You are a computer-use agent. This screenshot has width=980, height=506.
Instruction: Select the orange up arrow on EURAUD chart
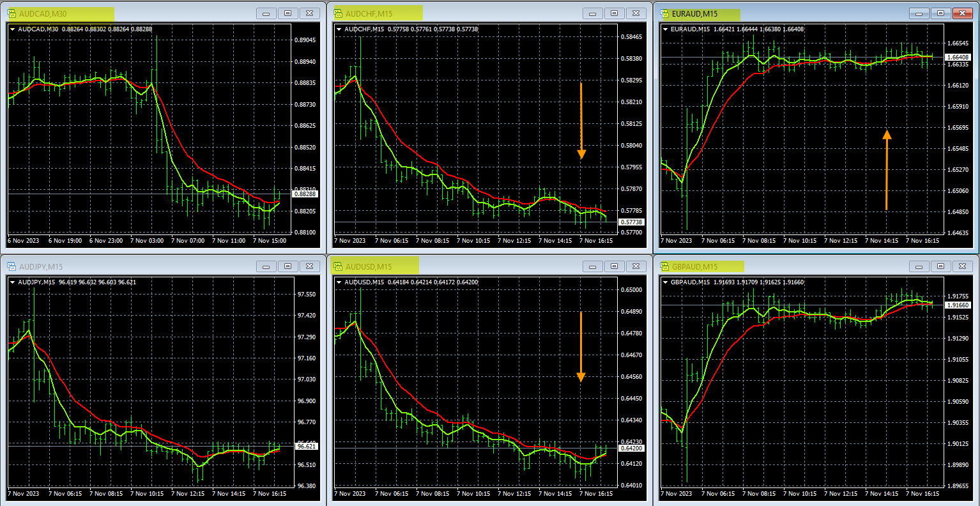(887, 170)
